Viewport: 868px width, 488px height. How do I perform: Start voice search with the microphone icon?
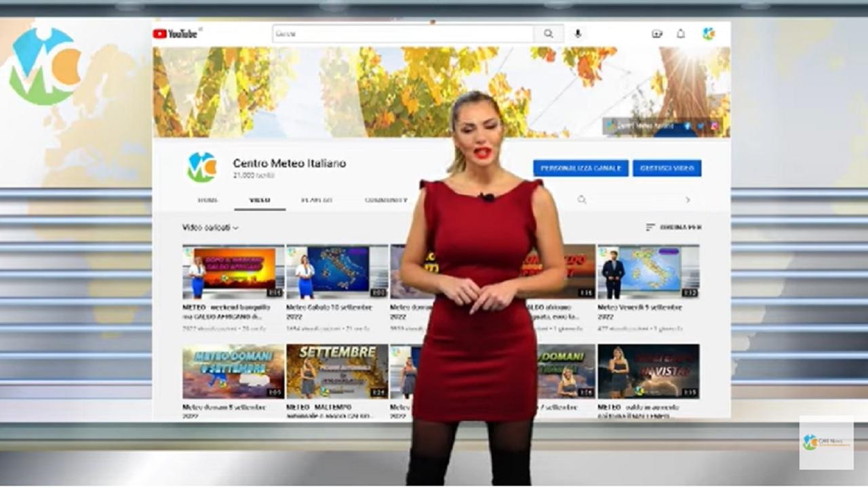tap(578, 34)
